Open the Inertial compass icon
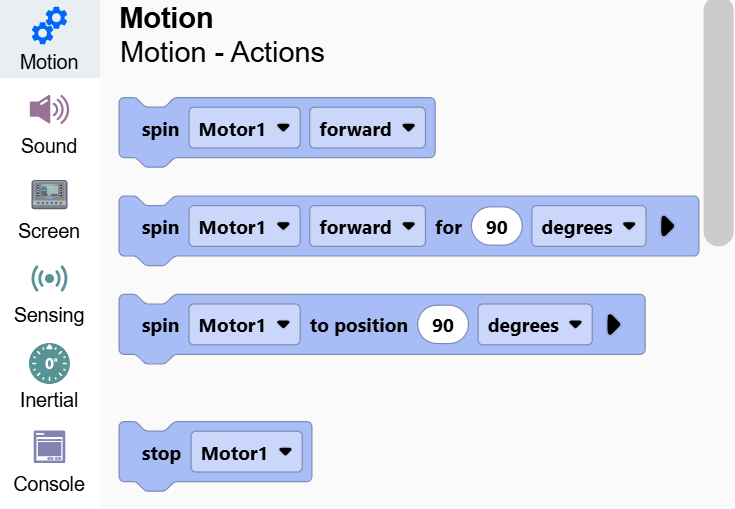Image resolution: width=735 pixels, height=509 pixels. (x=49, y=363)
